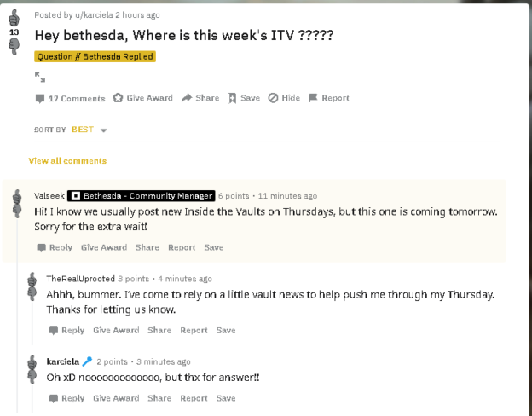Open the u/karciela poster profile link
The height and width of the screenshot is (416, 532).
tap(94, 15)
